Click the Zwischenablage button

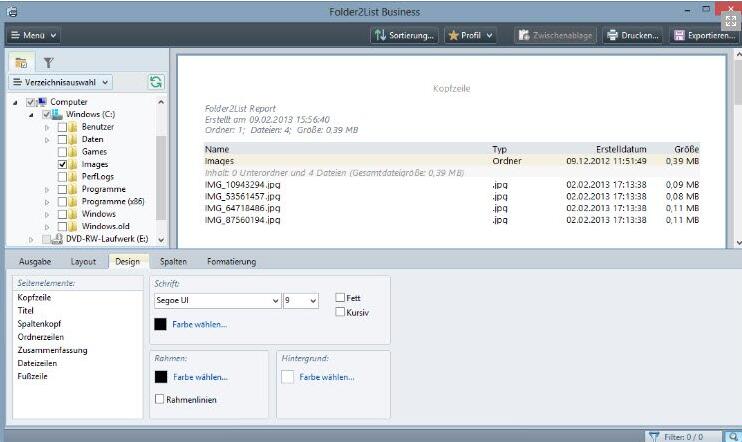(555, 35)
